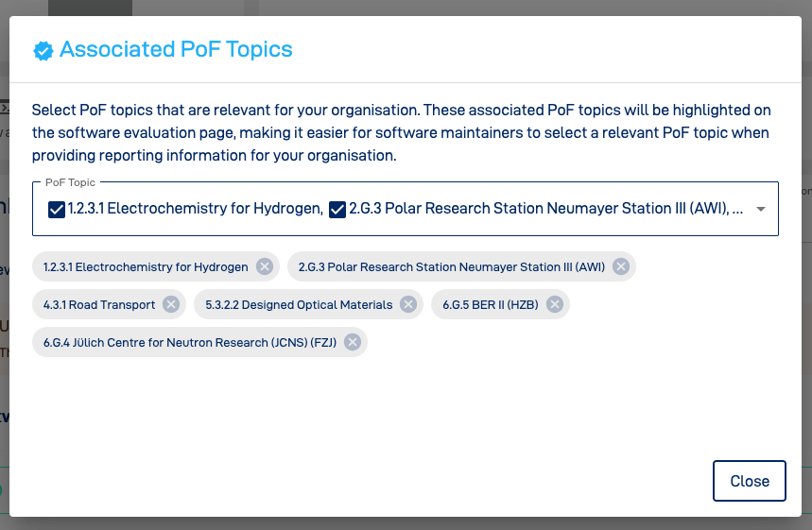Click the verified badge icon beside Associated PoF Topics
The height and width of the screenshot is (530, 812).
(x=43, y=51)
